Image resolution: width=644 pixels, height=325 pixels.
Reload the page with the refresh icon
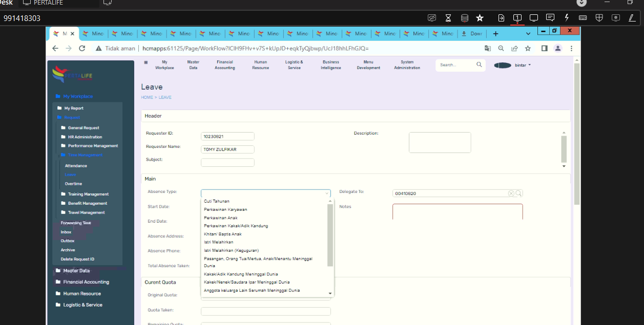pyautogui.click(x=82, y=48)
